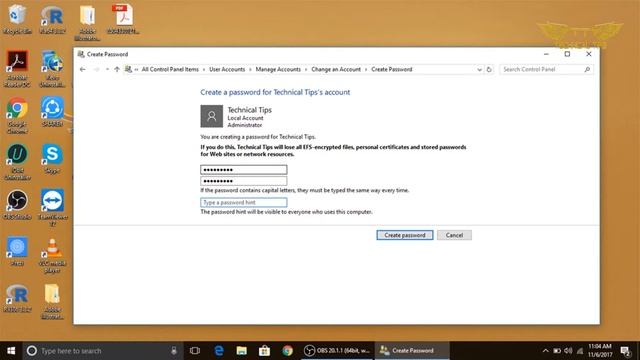Click the Cancel button
Screen dimensions: 640x360
point(454,235)
